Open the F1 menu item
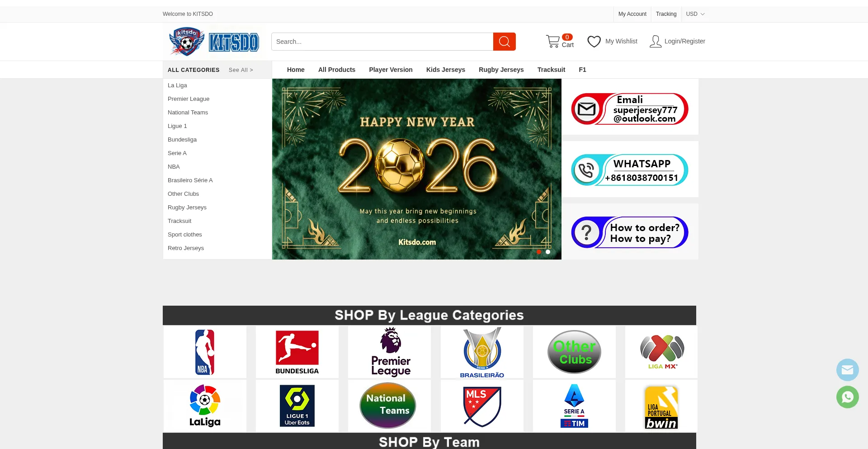 [582, 70]
